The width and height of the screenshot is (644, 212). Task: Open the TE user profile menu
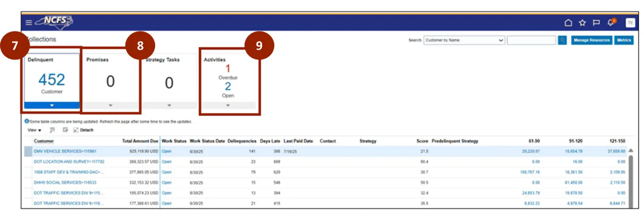tap(630, 22)
